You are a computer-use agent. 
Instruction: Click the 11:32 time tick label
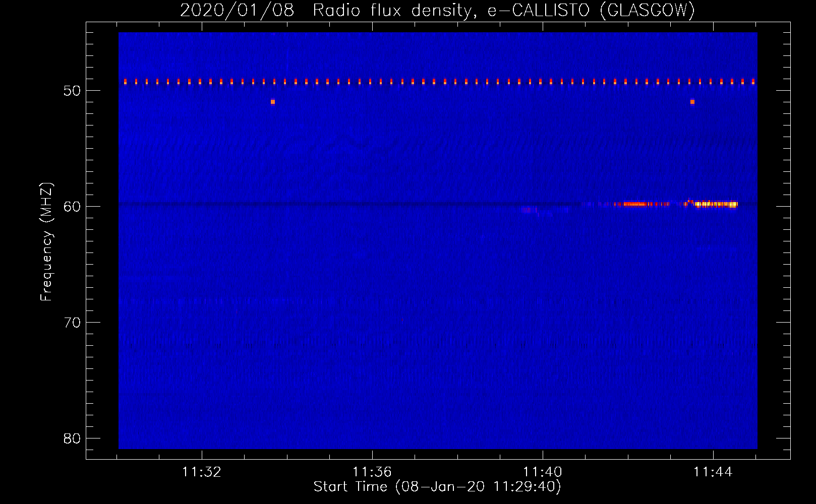pyautogui.click(x=202, y=472)
